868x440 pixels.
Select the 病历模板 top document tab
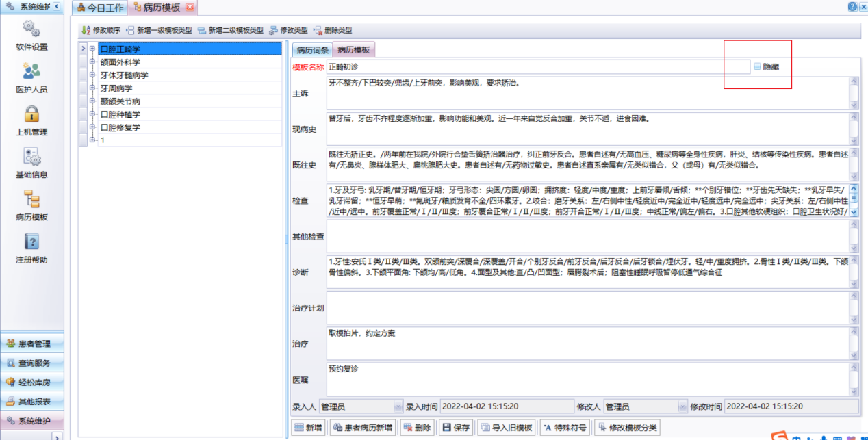162,8
